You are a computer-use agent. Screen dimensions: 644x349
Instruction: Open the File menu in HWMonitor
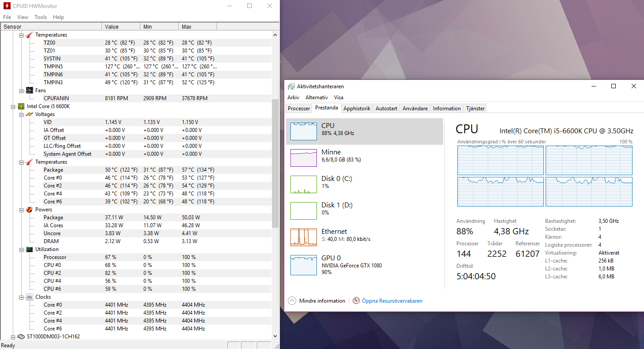7,17
